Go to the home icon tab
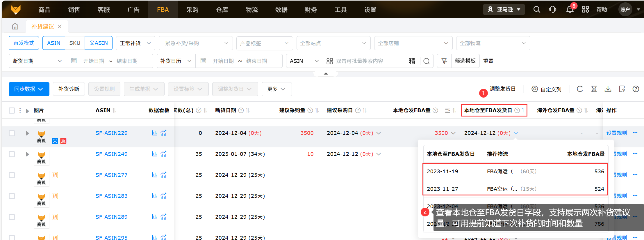The height and width of the screenshot is (240, 644). pyautogui.click(x=15, y=27)
